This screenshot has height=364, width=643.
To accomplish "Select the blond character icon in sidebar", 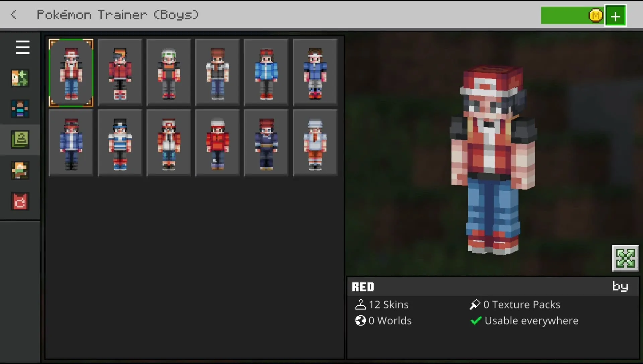I will [20, 170].
